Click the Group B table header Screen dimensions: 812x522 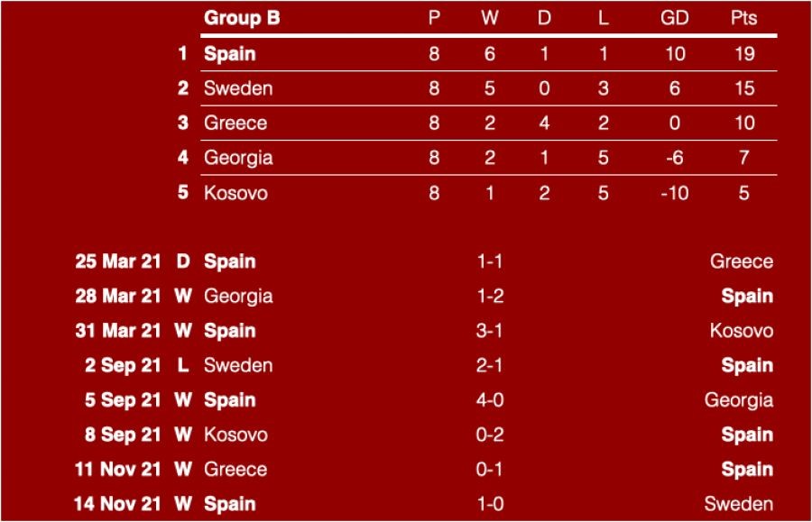click(242, 18)
